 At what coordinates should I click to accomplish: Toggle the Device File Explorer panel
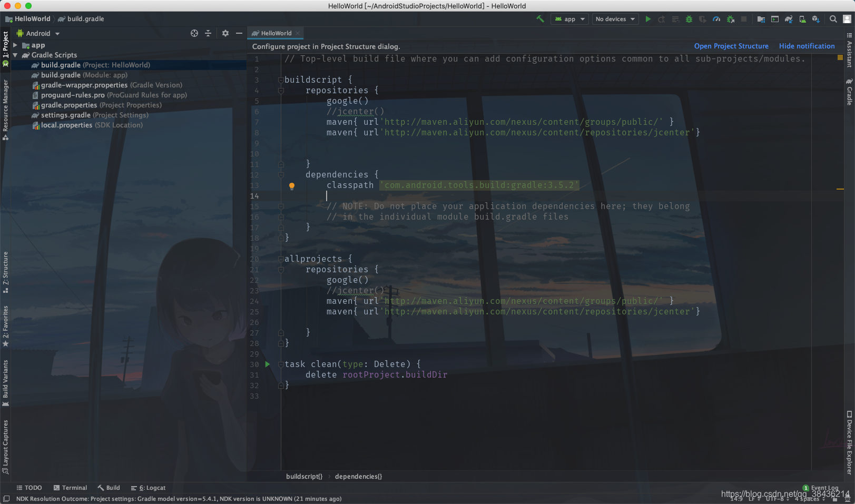tap(849, 443)
